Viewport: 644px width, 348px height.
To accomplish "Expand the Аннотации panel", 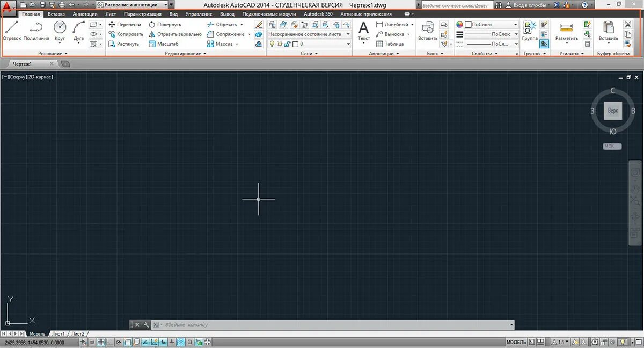I will point(384,54).
